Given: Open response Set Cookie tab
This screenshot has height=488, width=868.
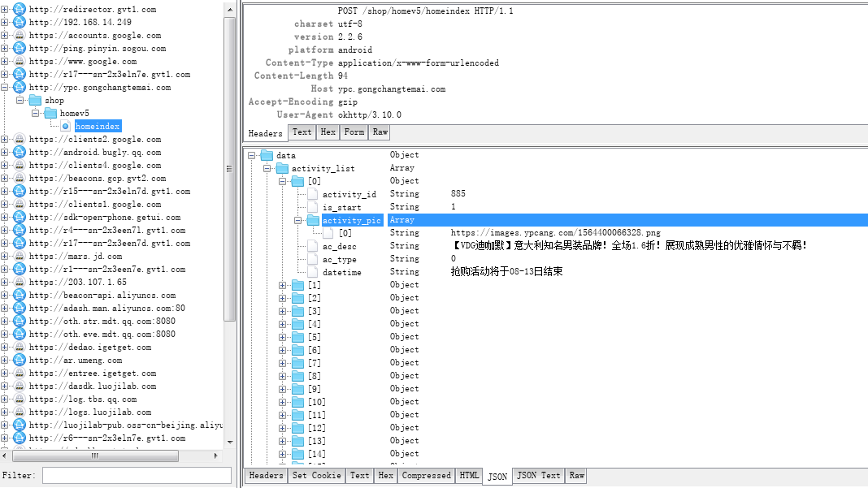Looking at the screenshot, I should coord(317,476).
